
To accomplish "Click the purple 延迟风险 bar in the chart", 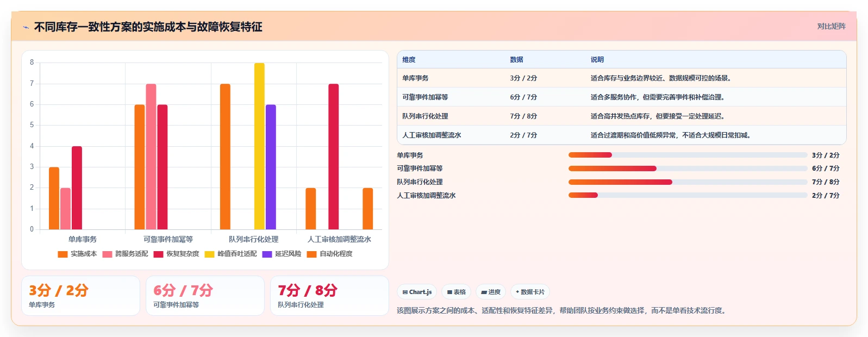I will (x=271, y=167).
